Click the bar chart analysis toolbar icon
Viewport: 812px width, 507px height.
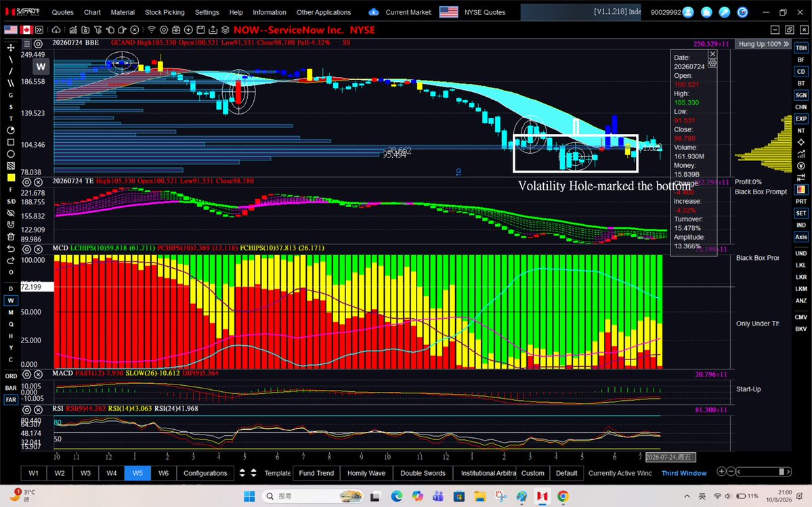coord(73,30)
